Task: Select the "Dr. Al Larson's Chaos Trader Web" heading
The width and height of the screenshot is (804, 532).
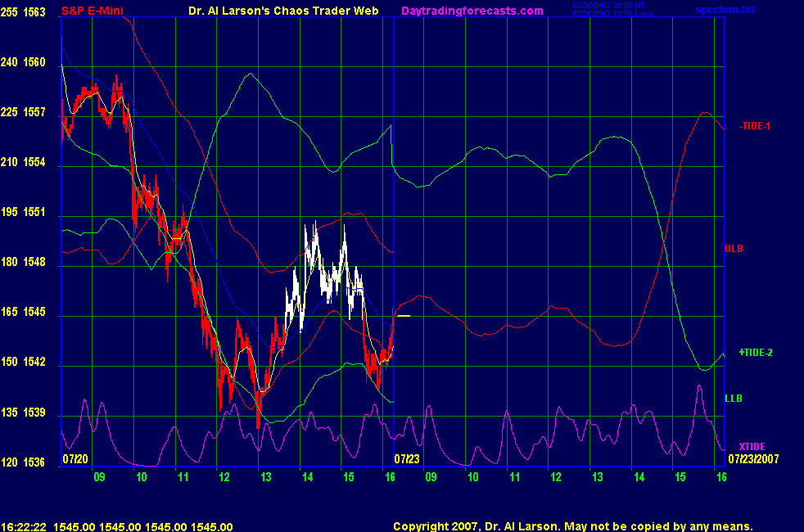Action: click(x=283, y=11)
